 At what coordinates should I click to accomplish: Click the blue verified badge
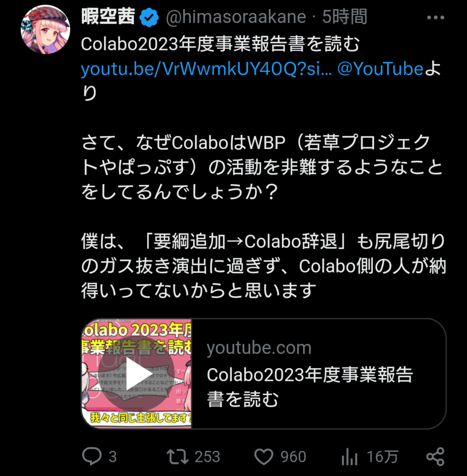[149, 17]
